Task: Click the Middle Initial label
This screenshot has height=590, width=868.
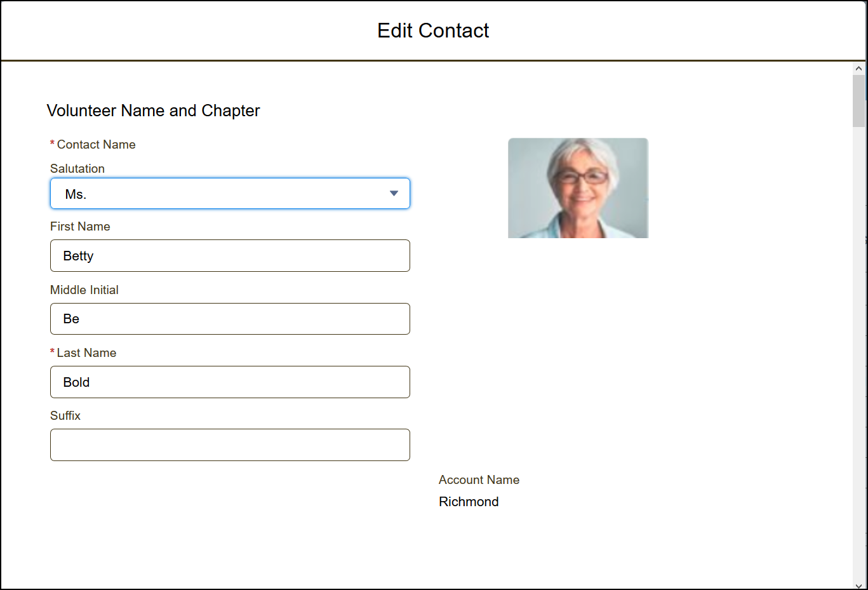Action: point(84,290)
